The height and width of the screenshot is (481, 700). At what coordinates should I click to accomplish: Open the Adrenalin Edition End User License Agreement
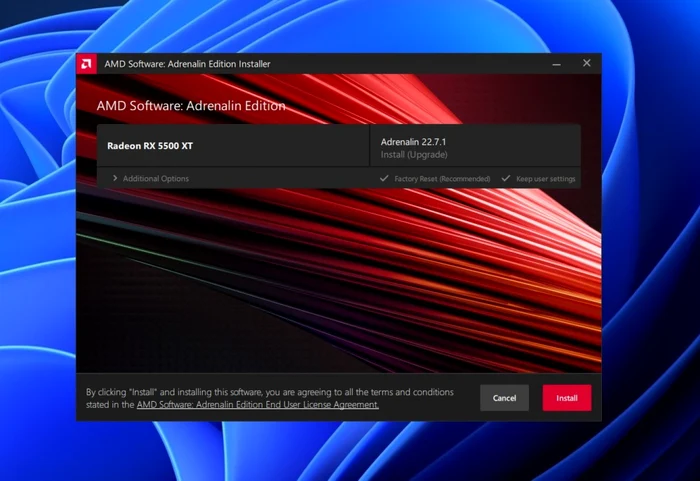258,405
